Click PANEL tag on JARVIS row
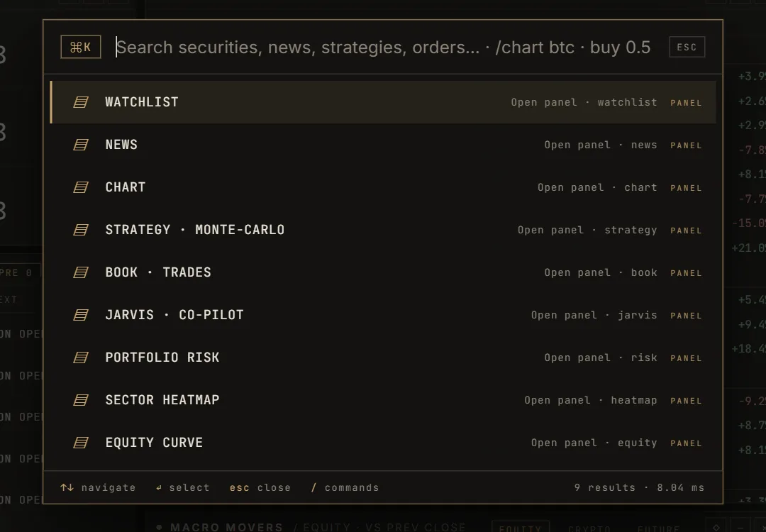Screen dimensions: 766x532 point(687,316)
